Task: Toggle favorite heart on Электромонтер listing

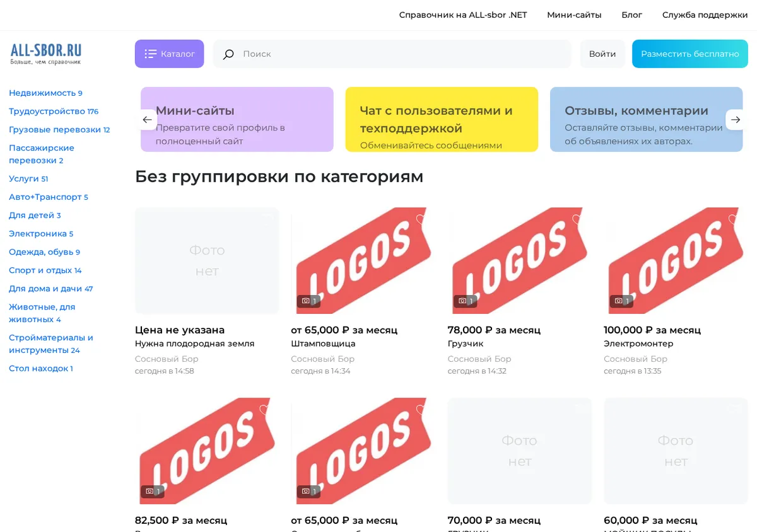Action: click(x=733, y=219)
